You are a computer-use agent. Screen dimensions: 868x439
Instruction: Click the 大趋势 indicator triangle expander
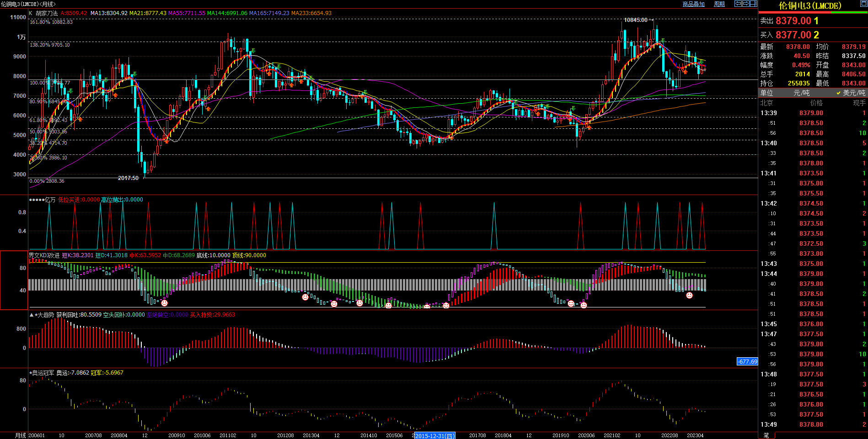tap(32, 315)
